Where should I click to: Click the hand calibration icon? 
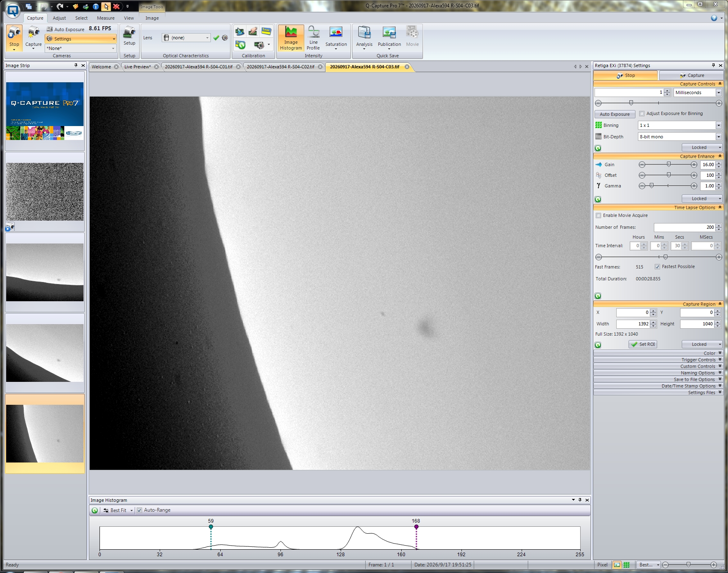pyautogui.click(x=253, y=32)
